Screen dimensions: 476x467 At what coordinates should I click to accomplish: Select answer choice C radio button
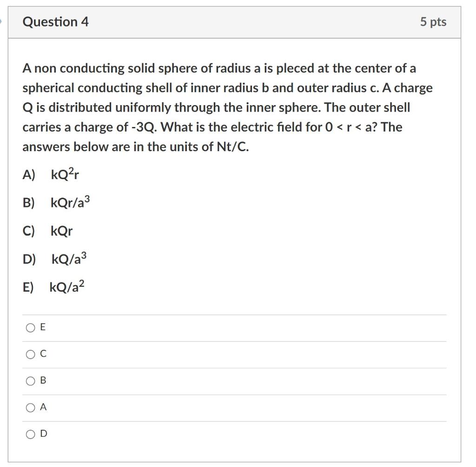tap(30, 354)
